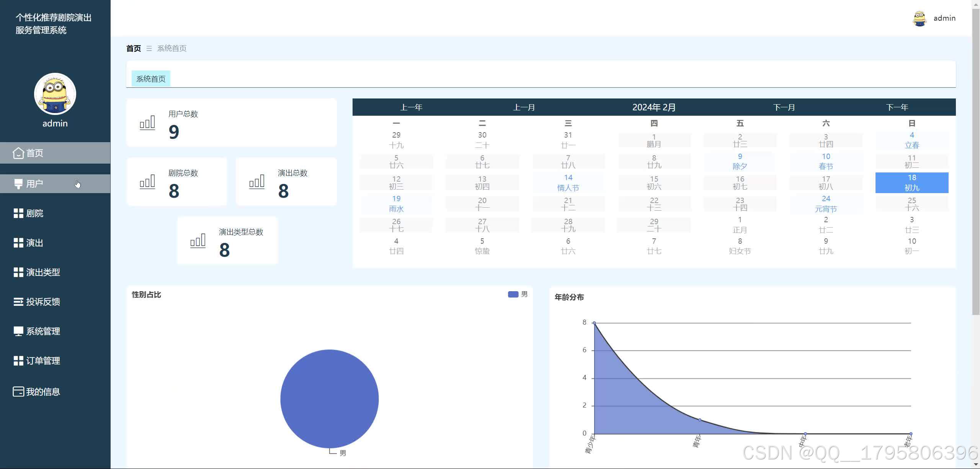Jump to next year 下一年
The image size is (980, 469).
(x=897, y=107)
